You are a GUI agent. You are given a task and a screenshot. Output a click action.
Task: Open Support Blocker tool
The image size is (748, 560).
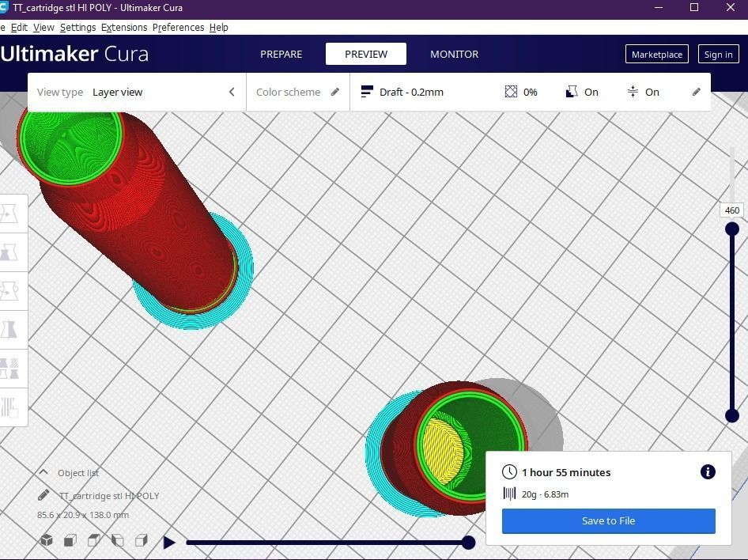pyautogui.click(x=9, y=407)
